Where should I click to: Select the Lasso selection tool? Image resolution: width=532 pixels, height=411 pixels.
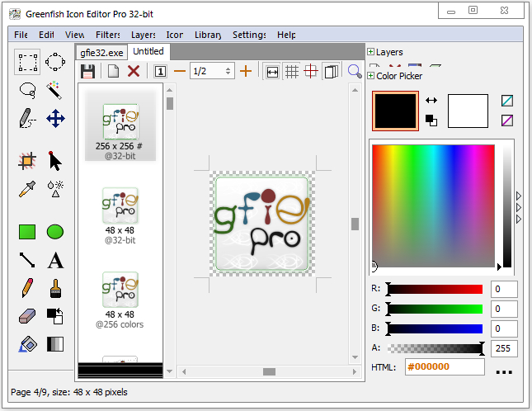click(x=27, y=91)
